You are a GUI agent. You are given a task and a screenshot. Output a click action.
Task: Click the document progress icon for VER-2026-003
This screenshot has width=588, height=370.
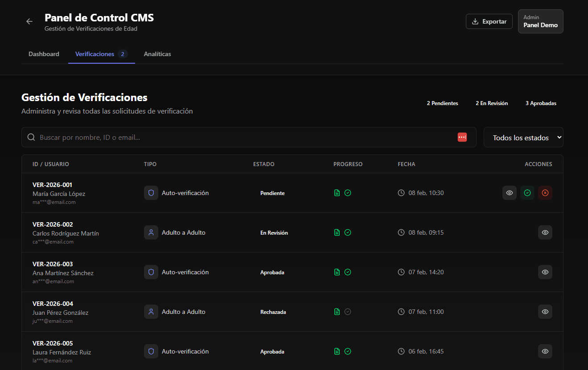pos(337,272)
